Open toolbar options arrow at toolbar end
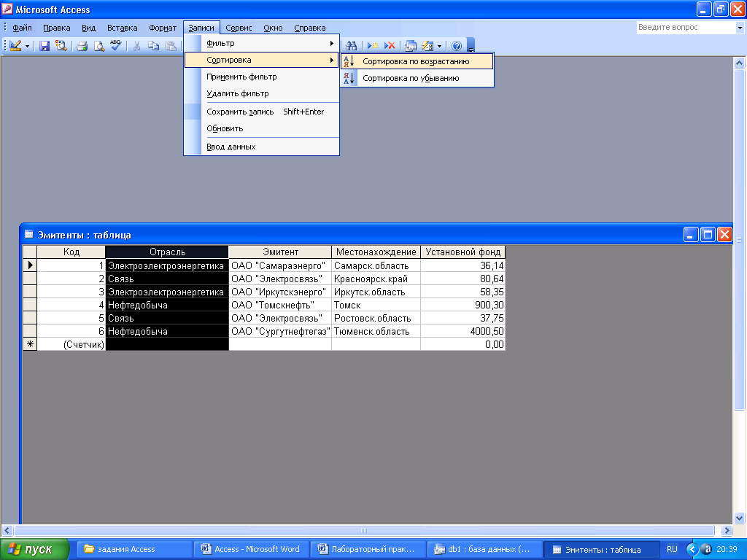The width and height of the screenshot is (747, 560). [471, 46]
